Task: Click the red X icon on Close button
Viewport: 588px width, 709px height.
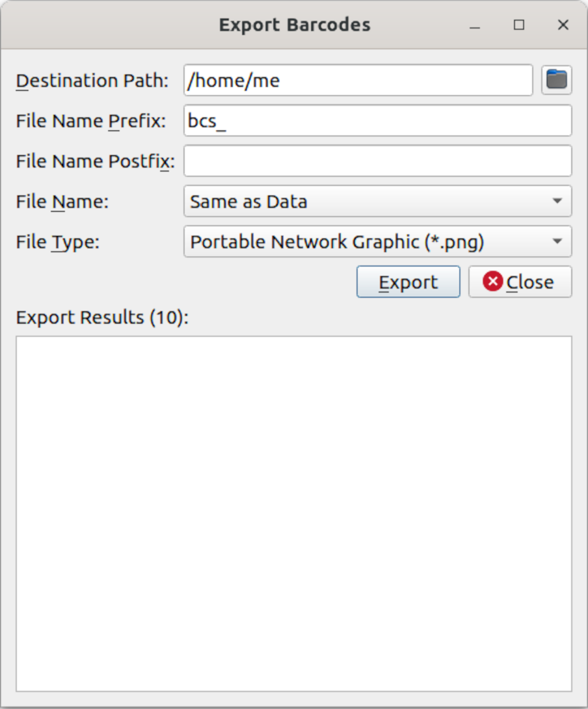Action: coord(494,281)
